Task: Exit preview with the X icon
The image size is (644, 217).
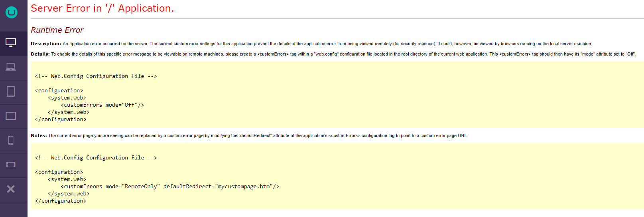Action: [11, 189]
